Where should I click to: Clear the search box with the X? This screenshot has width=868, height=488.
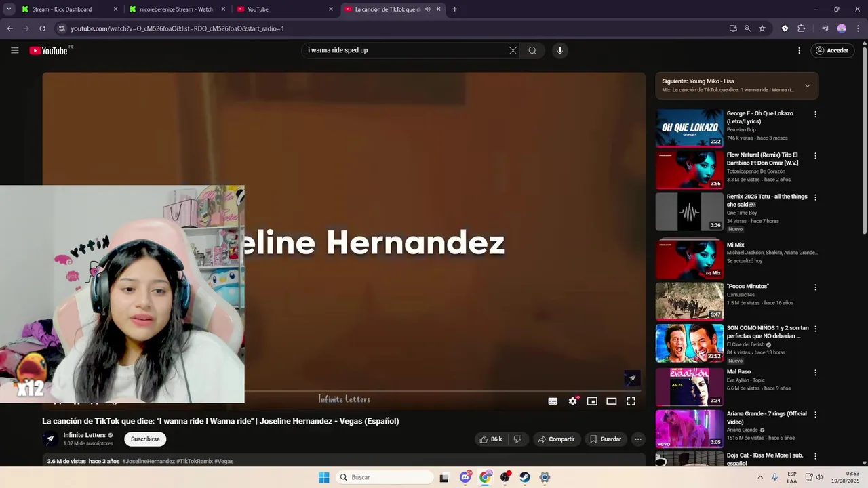click(513, 50)
